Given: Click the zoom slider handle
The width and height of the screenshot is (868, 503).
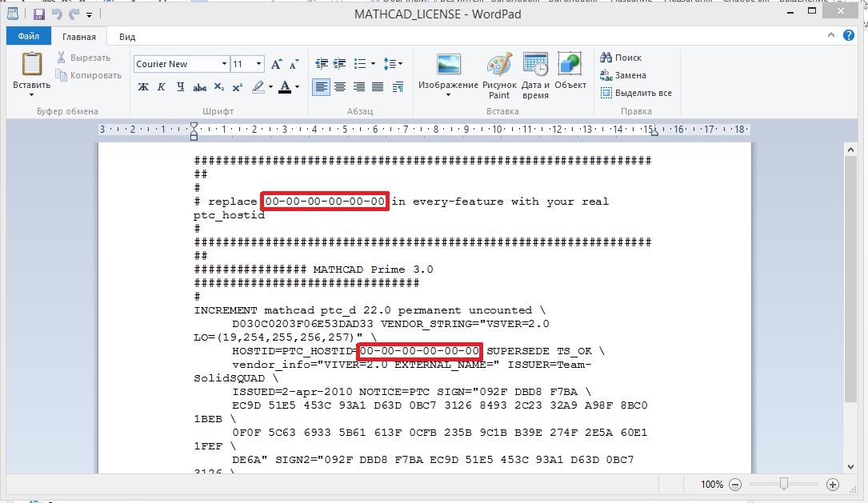Looking at the screenshot, I should pos(783,484).
